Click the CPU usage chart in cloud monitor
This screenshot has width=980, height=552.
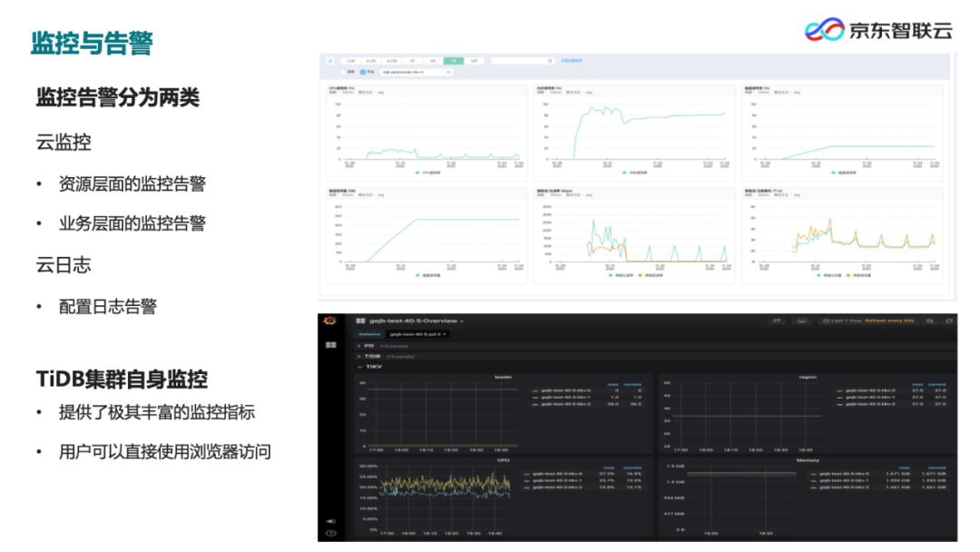426,133
